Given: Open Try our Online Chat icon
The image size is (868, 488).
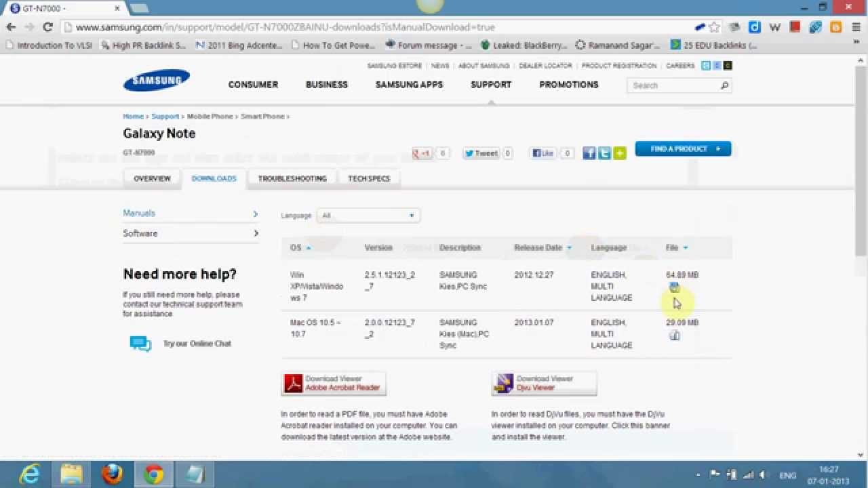Looking at the screenshot, I should (140, 344).
